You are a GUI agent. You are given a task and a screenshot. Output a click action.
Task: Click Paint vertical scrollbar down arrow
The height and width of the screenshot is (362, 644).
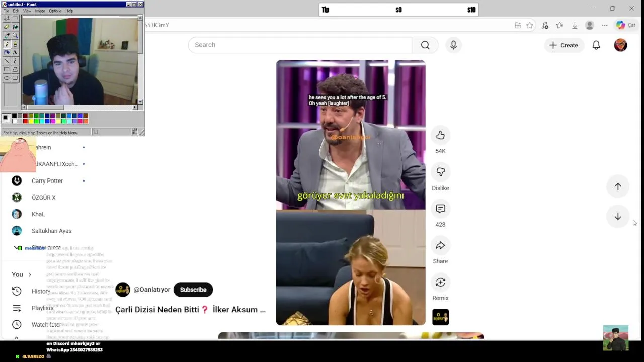[x=140, y=102]
